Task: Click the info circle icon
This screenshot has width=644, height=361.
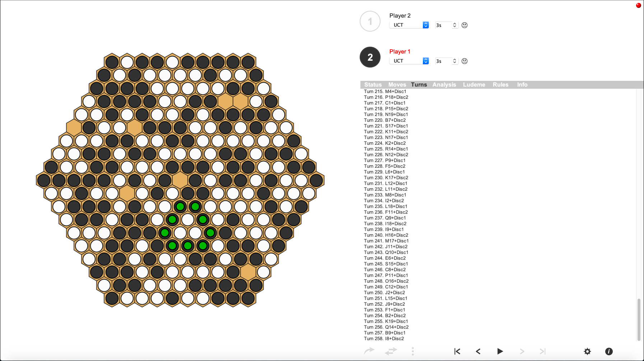Action: (608, 351)
